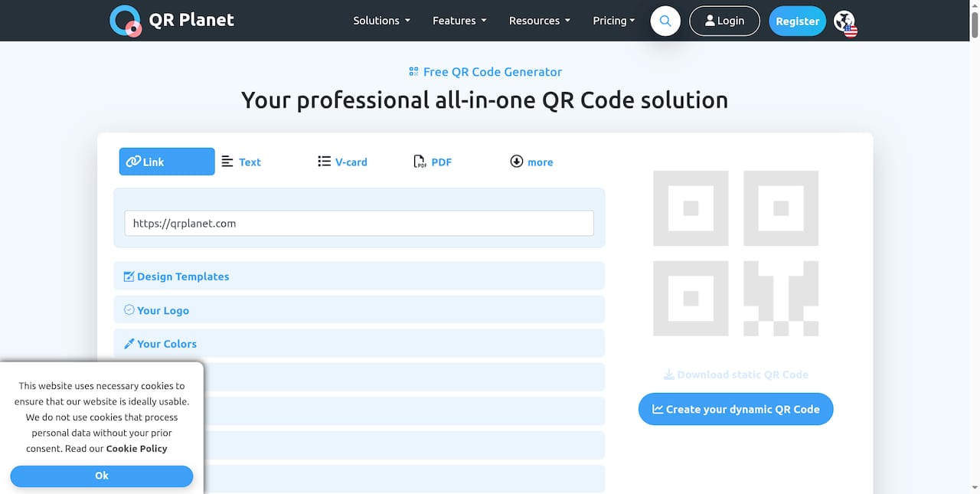Click the QR Planet brand name
980x494 pixels.
[x=191, y=21]
